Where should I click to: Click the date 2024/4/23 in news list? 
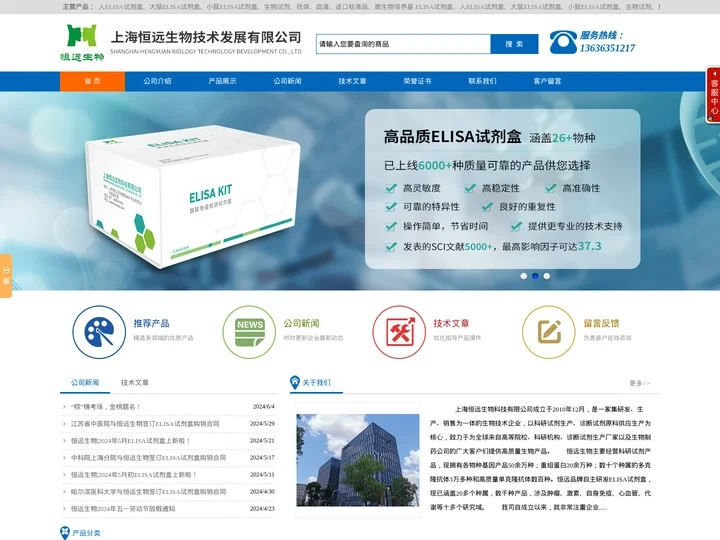click(x=262, y=509)
